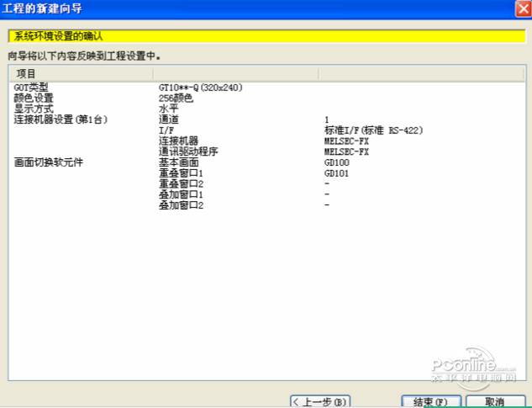The image size is (532, 408).
Task: Select the 通讯驱动程序 entry
Action: tap(188, 151)
